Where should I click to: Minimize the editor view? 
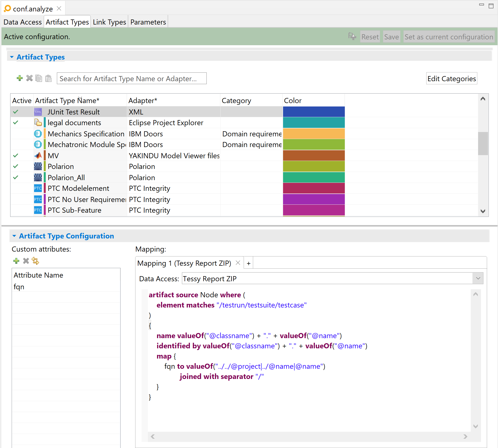pos(482,5)
